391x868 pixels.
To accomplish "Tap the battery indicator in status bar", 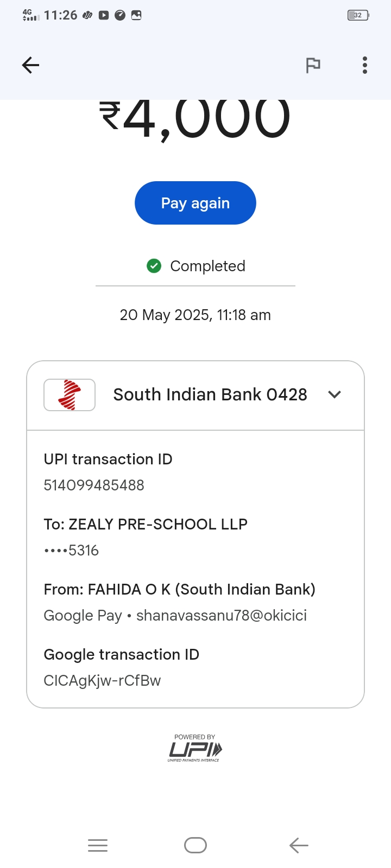I will pyautogui.click(x=358, y=15).
